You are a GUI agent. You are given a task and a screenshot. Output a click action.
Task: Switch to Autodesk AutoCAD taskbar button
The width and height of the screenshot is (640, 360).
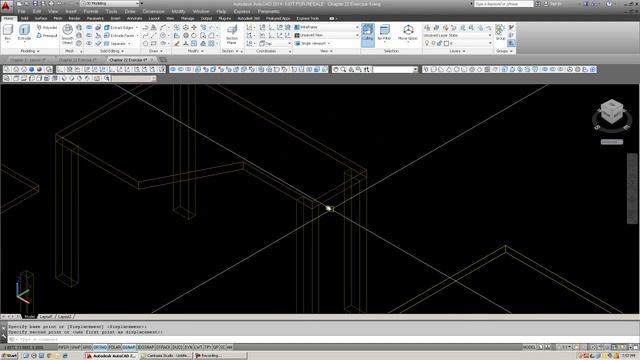pyautogui.click(x=112, y=356)
